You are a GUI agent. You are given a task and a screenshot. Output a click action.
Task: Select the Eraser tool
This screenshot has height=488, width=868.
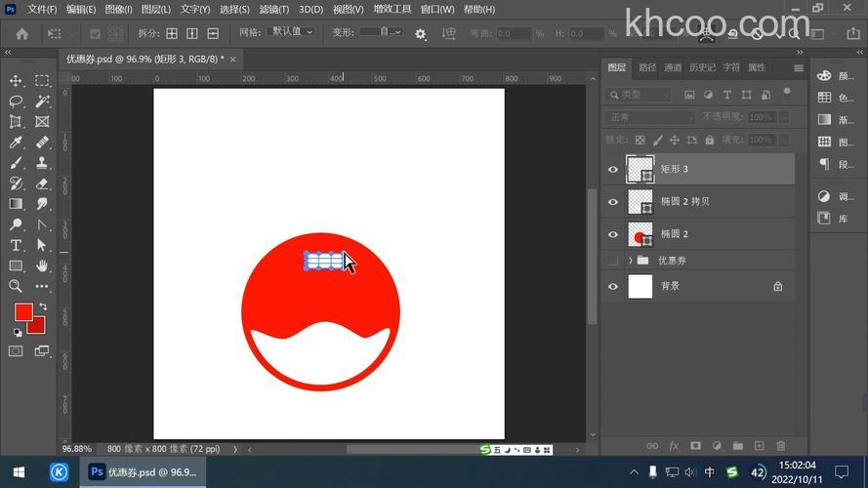tap(42, 183)
